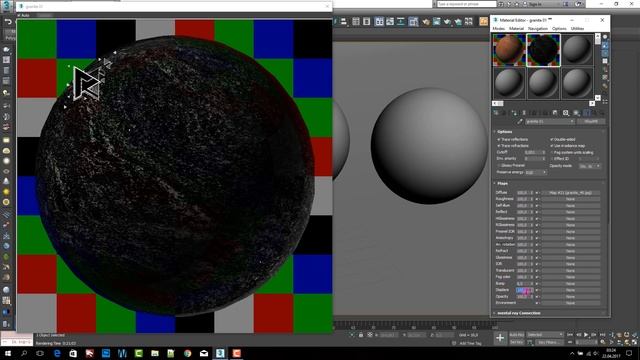Click the undo arrow in main toolbar

(x=8, y=22)
